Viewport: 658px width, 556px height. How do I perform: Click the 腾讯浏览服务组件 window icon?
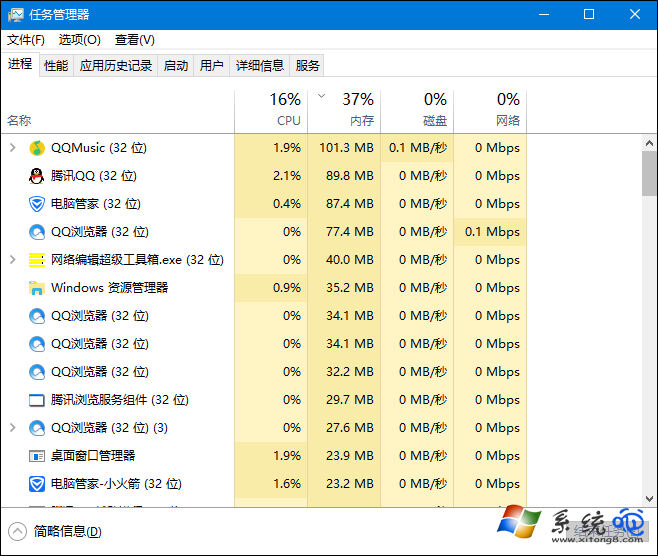(x=37, y=400)
